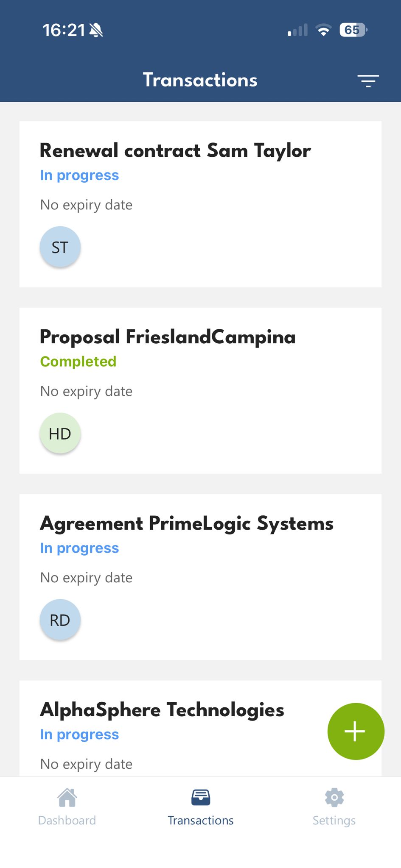The image size is (401, 868).
Task: Tap the muted notifications bell in status bar
Action: [x=96, y=30]
